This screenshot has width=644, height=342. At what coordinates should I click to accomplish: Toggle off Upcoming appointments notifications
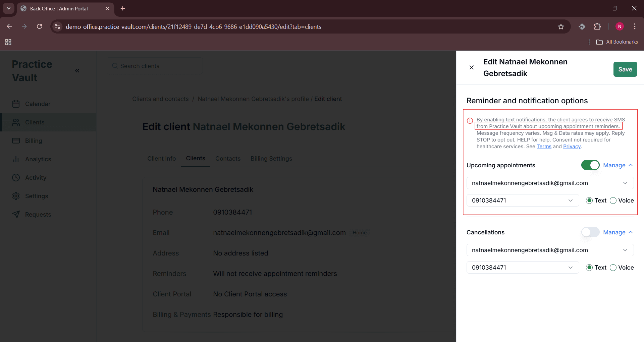(590, 165)
